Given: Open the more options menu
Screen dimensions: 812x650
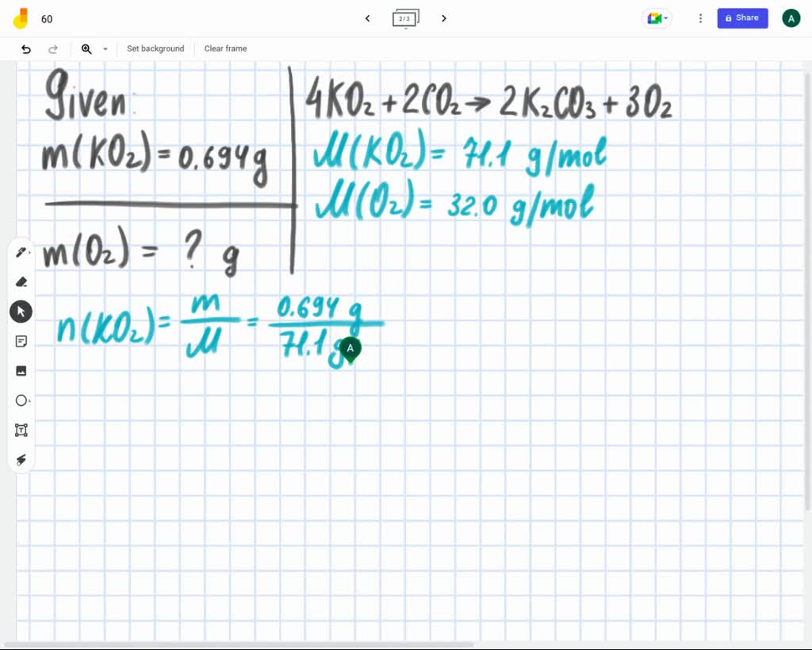Looking at the screenshot, I should point(700,17).
